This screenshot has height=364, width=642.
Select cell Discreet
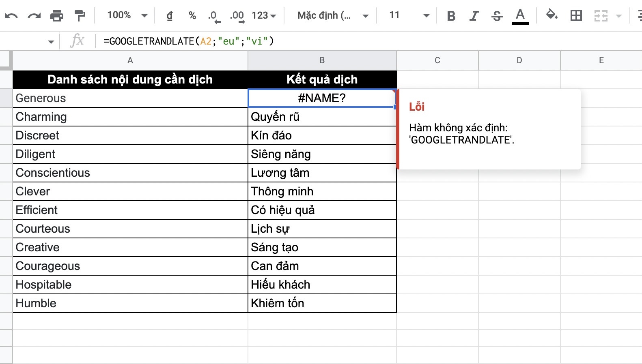click(x=130, y=135)
